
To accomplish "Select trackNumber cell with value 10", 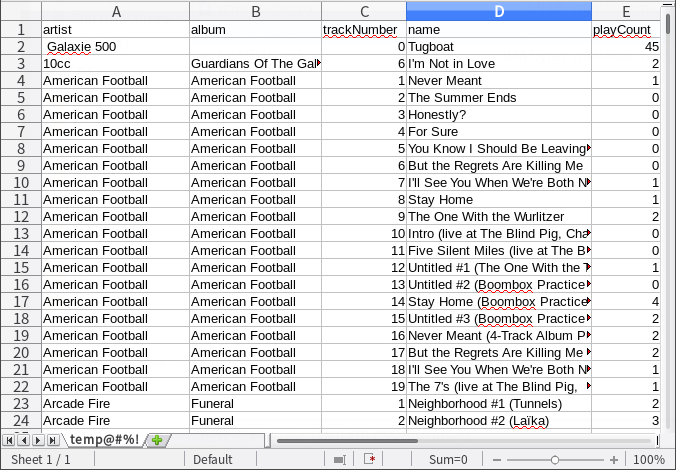I will (x=364, y=233).
